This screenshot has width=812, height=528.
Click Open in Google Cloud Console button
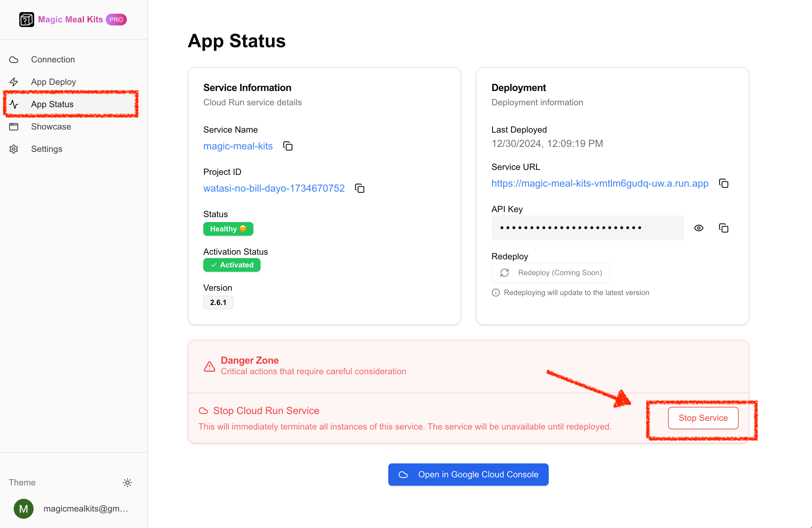pos(468,474)
